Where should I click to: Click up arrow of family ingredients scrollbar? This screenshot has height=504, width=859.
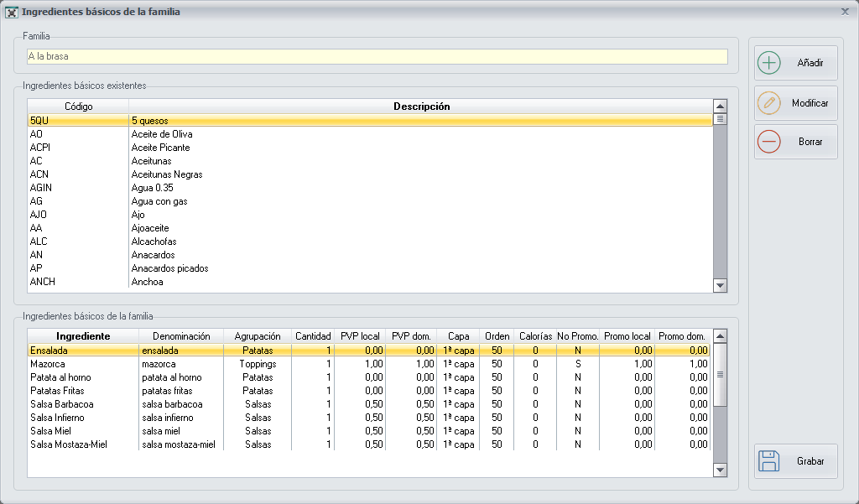point(719,335)
